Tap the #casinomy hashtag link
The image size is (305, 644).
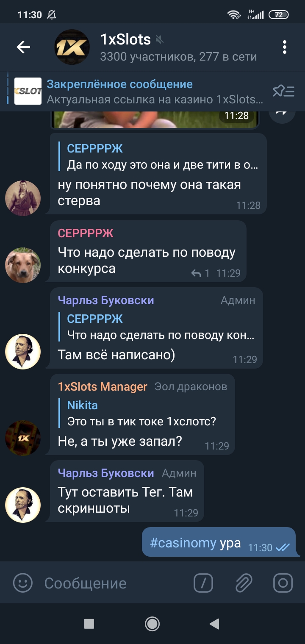(183, 543)
